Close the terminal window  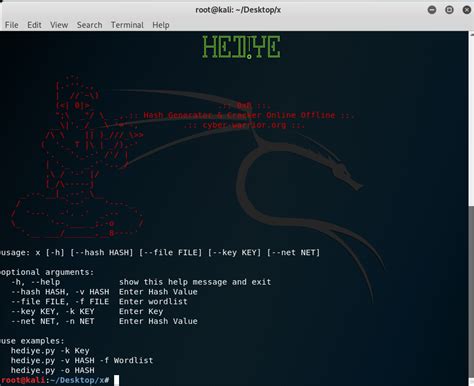pyautogui.click(x=467, y=10)
